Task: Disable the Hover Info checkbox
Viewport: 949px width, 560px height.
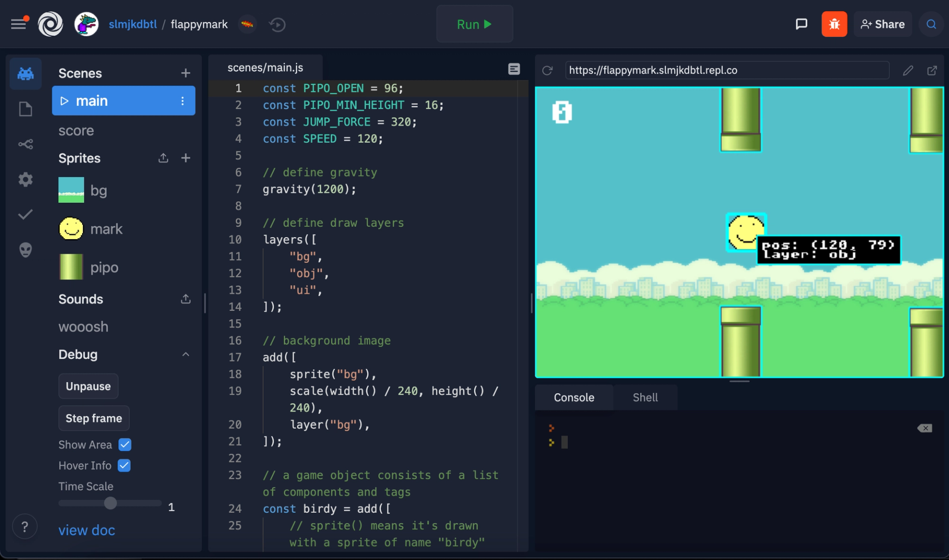Action: (124, 465)
